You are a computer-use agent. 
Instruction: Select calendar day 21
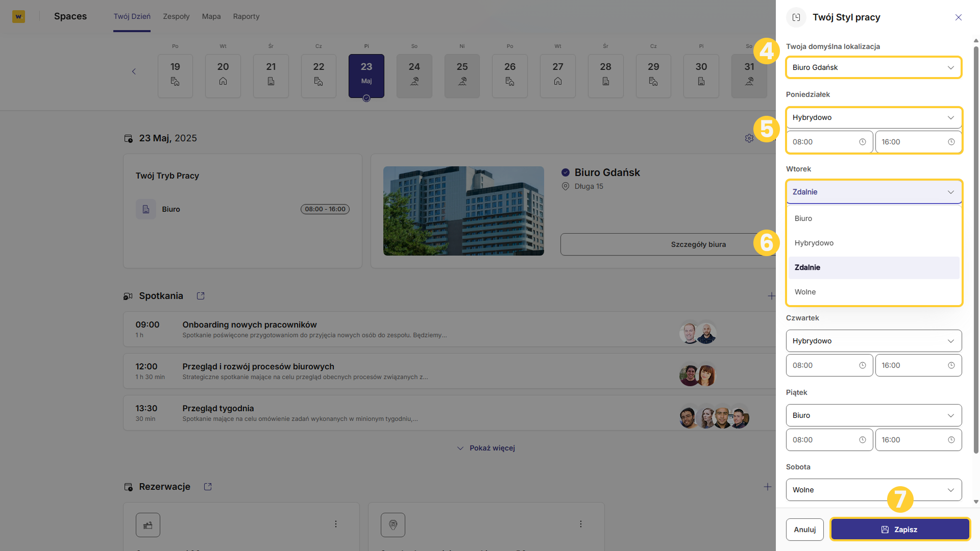[271, 76]
